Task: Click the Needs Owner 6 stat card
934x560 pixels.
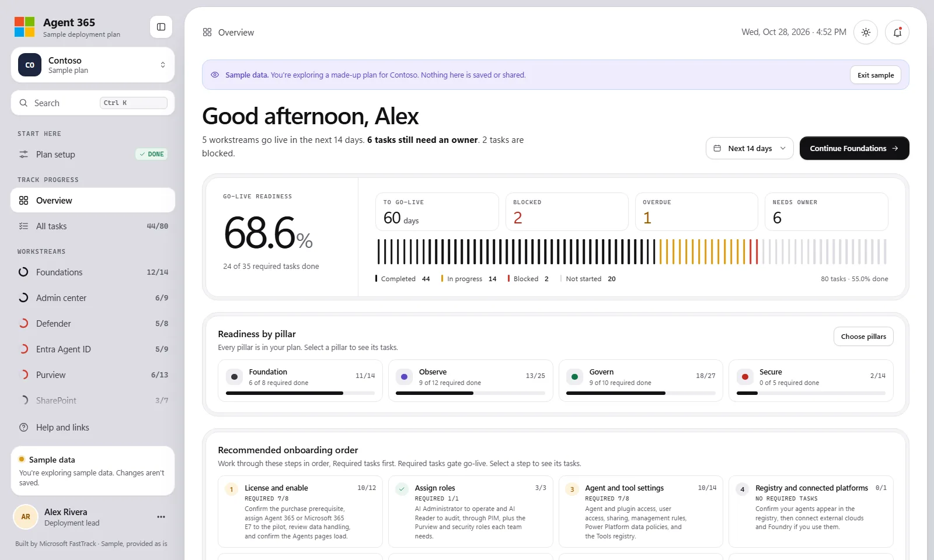Action: (x=827, y=212)
